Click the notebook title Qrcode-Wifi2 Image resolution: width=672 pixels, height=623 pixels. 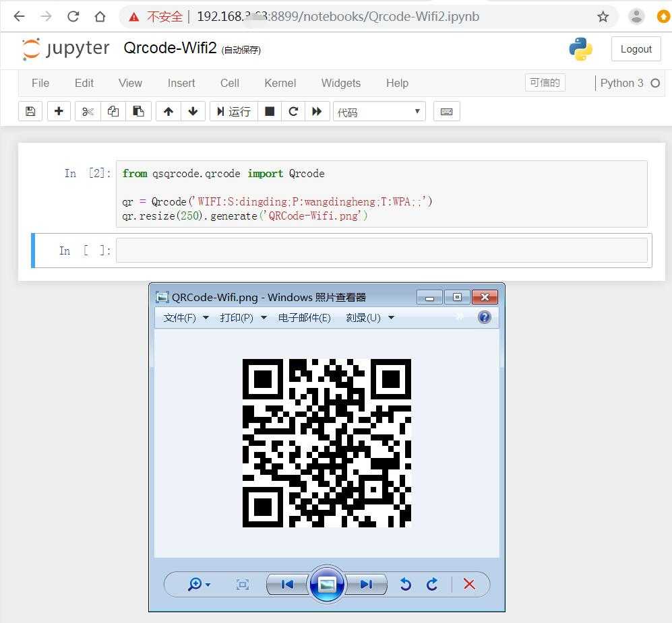pyautogui.click(x=170, y=48)
